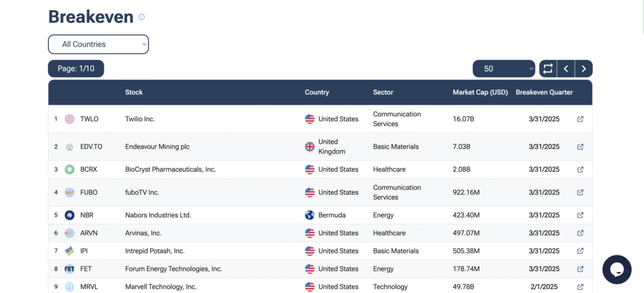The image size is (644, 293).
Task: Click the IPI company logo
Action: point(69,251)
